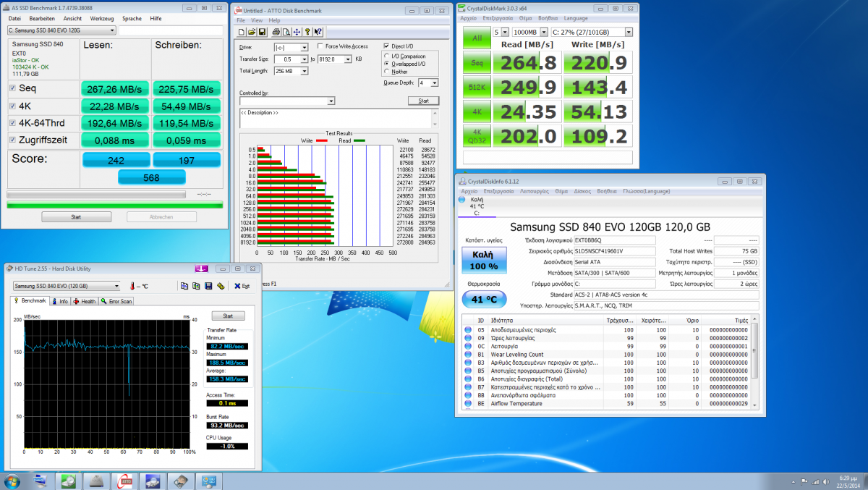Click purple download arrow in HD Tune title bar
The width and height of the screenshot is (868, 490).
(202, 269)
